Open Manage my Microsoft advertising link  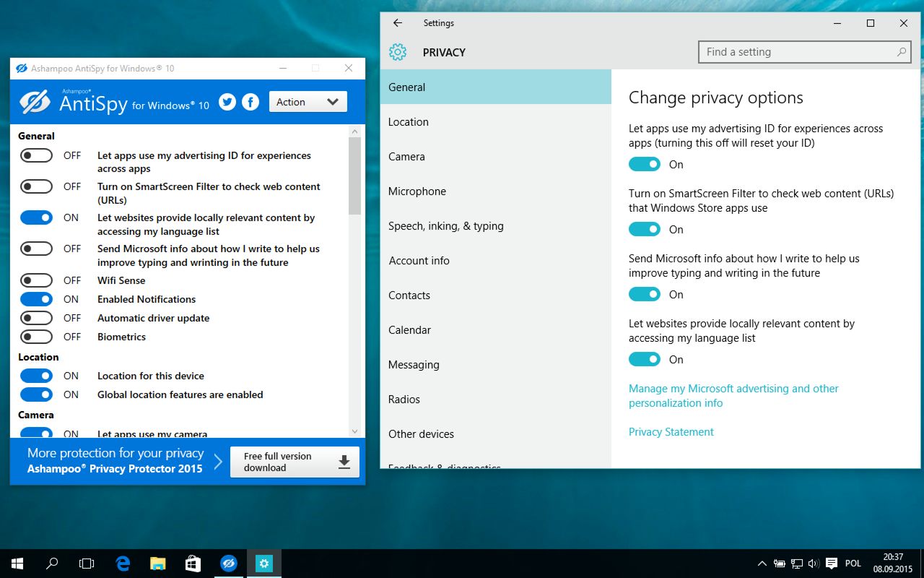pyautogui.click(x=733, y=396)
